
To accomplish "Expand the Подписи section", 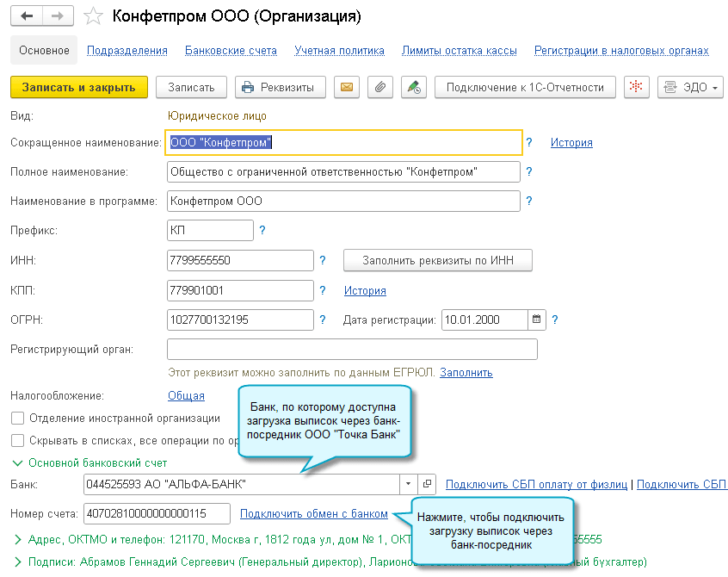I will [x=18, y=561].
